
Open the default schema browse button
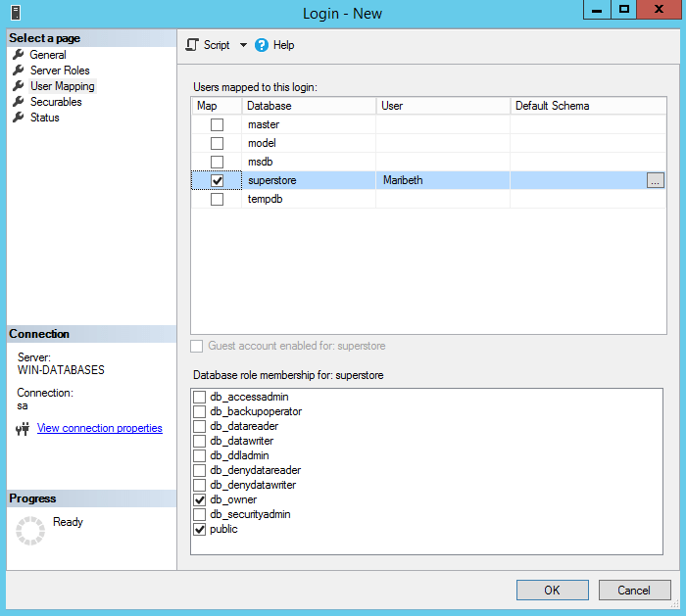[x=655, y=180]
